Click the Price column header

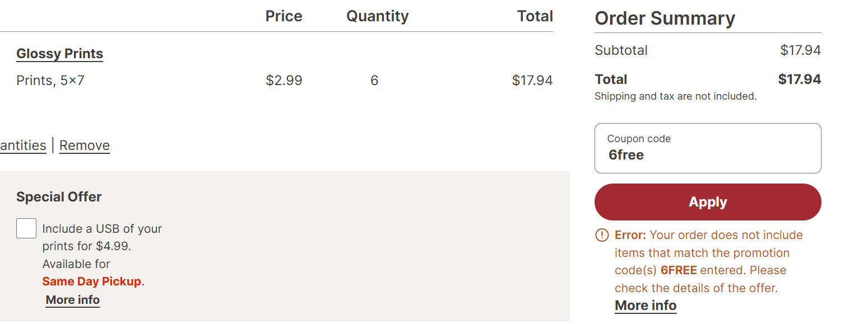tap(284, 16)
